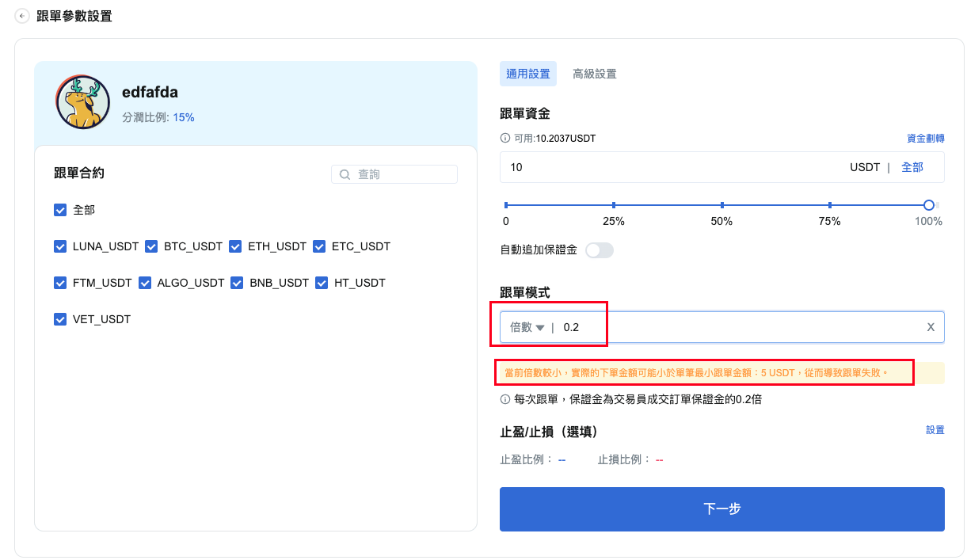Image resolution: width=967 pixels, height=560 pixels.
Task: Uncheck BNB_USDT contract
Action: (x=237, y=283)
